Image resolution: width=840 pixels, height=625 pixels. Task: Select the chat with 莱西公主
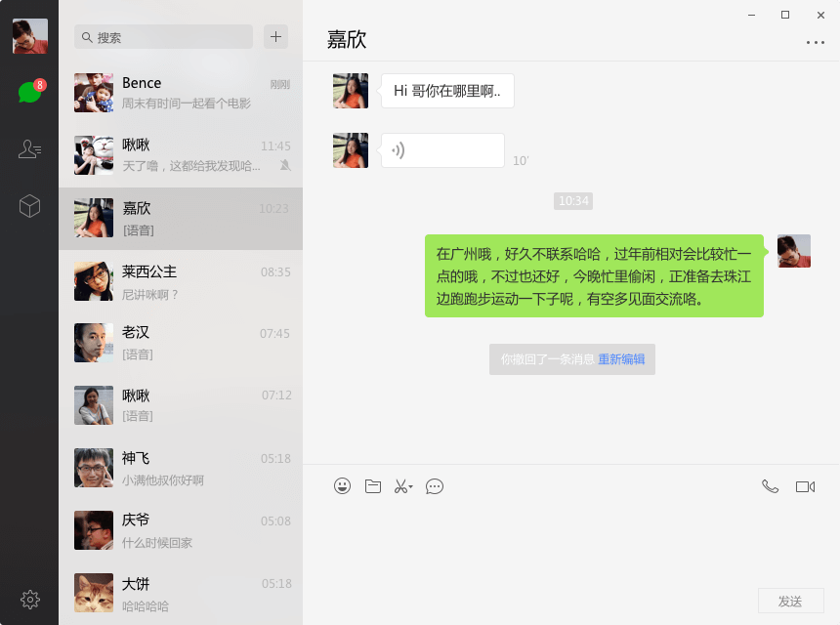pyautogui.click(x=181, y=280)
